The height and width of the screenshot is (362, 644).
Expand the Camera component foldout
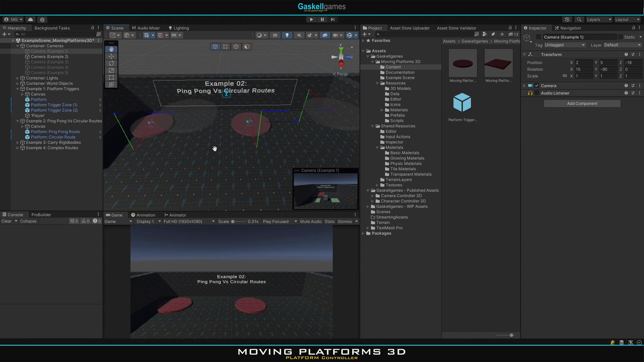pyautogui.click(x=525, y=85)
